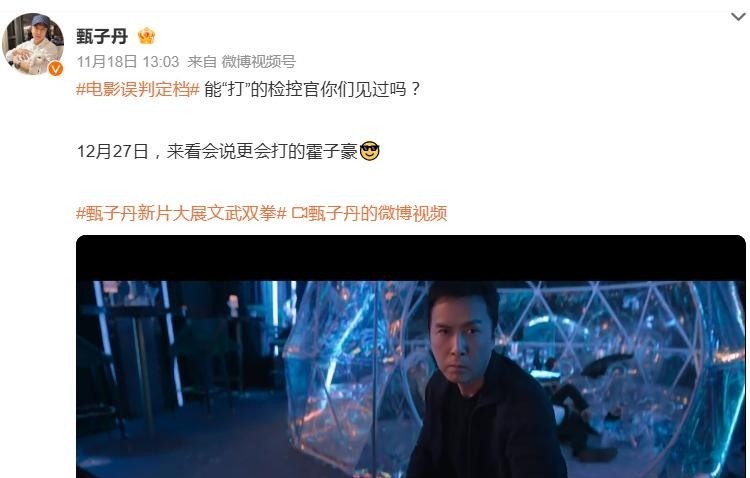Click the crown membership icon beside username

[x=146, y=36]
